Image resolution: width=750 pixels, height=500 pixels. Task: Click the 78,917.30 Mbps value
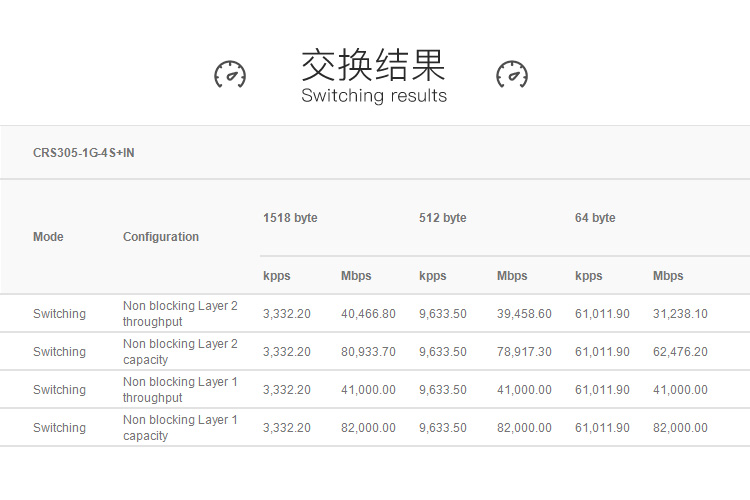coord(524,352)
